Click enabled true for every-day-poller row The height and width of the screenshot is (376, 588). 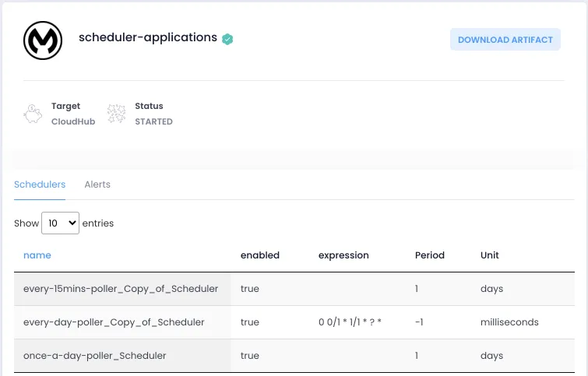[x=250, y=322]
